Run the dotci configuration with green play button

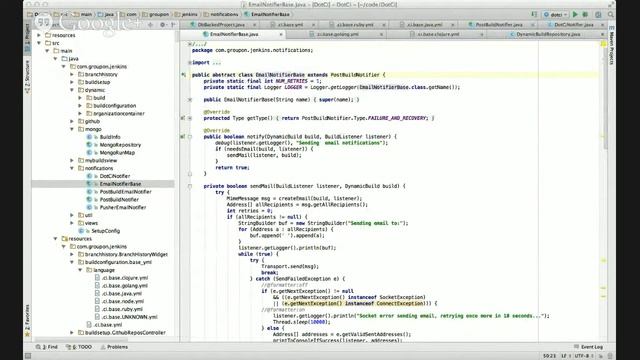[575, 14]
